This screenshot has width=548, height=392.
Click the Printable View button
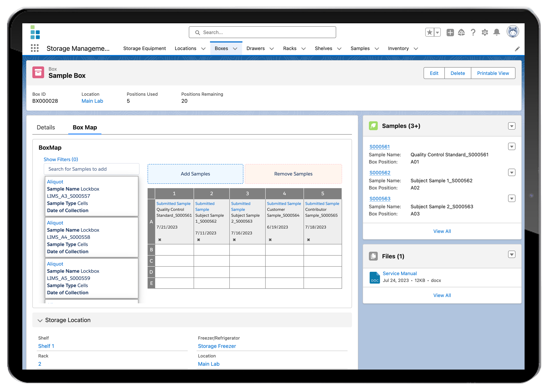(493, 73)
